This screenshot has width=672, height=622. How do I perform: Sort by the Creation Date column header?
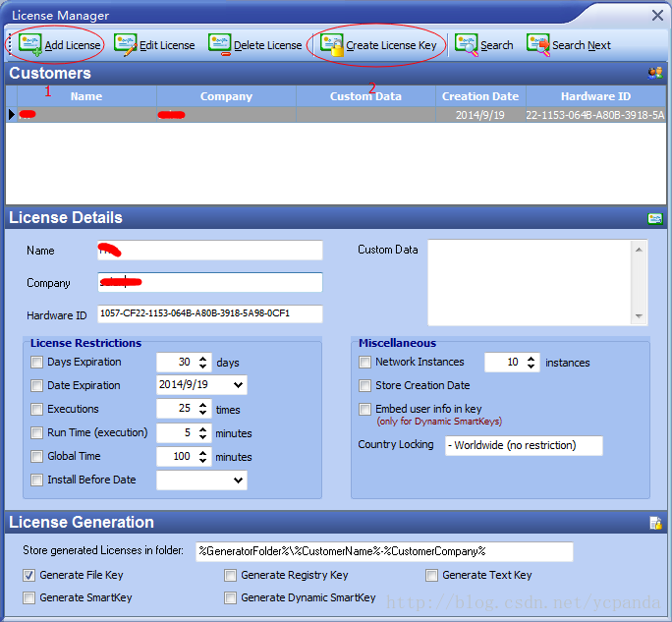pyautogui.click(x=480, y=96)
